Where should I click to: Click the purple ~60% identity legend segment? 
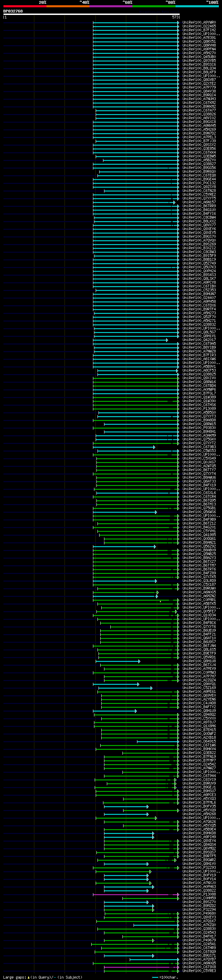pos(111,6)
